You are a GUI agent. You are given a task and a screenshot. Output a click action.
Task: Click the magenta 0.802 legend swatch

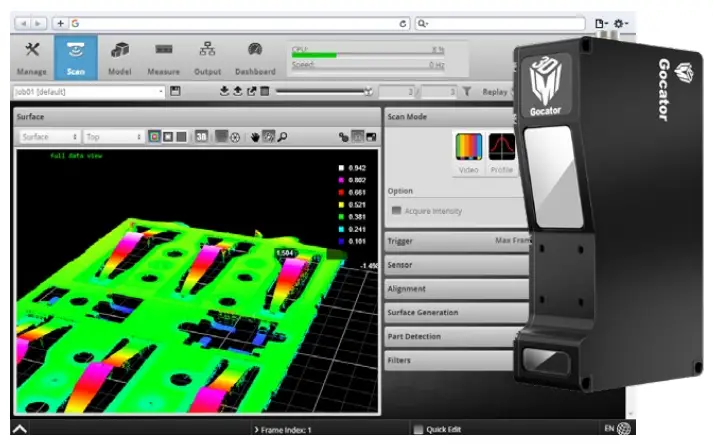341,180
